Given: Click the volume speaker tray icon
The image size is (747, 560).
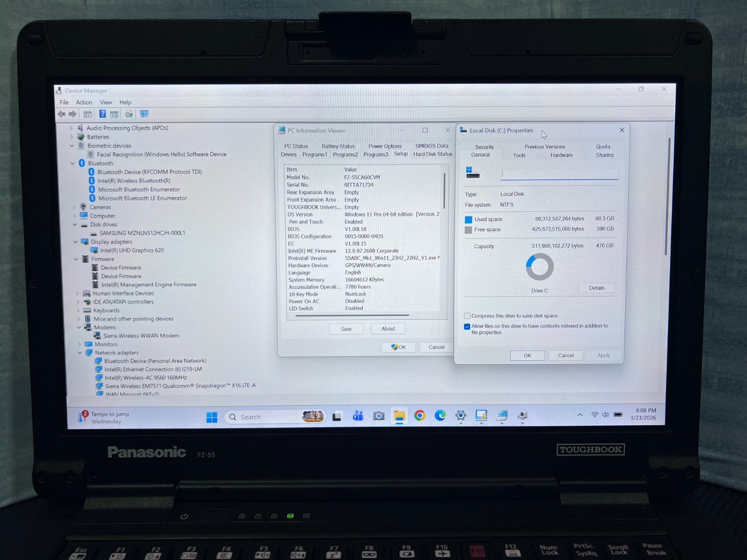Looking at the screenshot, I should [606, 414].
